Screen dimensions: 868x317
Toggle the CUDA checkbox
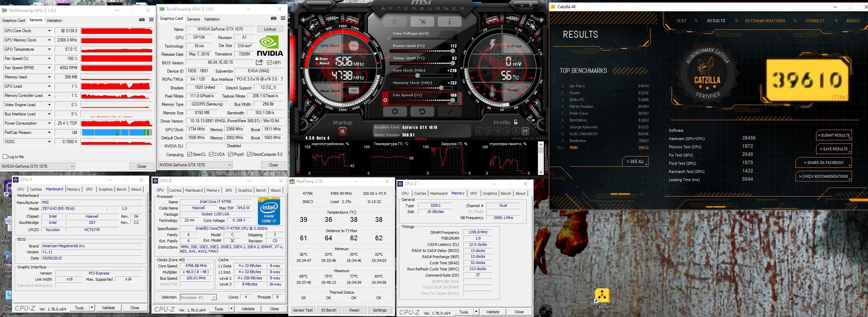point(211,154)
